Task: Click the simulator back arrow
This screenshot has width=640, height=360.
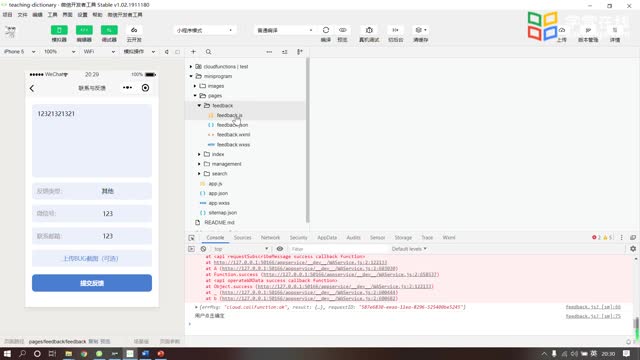Action: pyautogui.click(x=32, y=88)
